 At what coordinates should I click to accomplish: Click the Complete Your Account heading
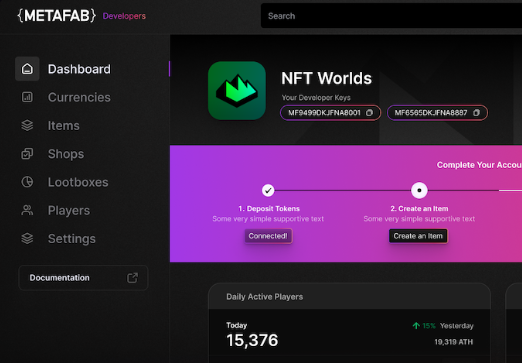(479, 165)
